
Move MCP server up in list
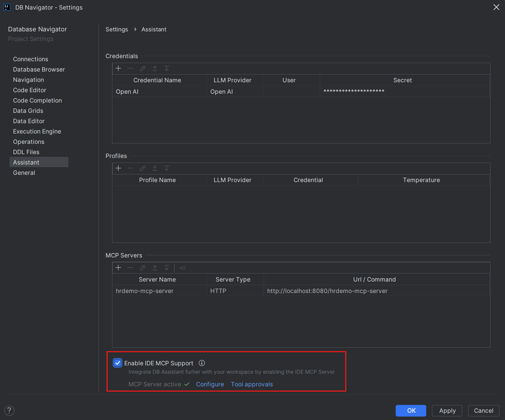click(155, 268)
